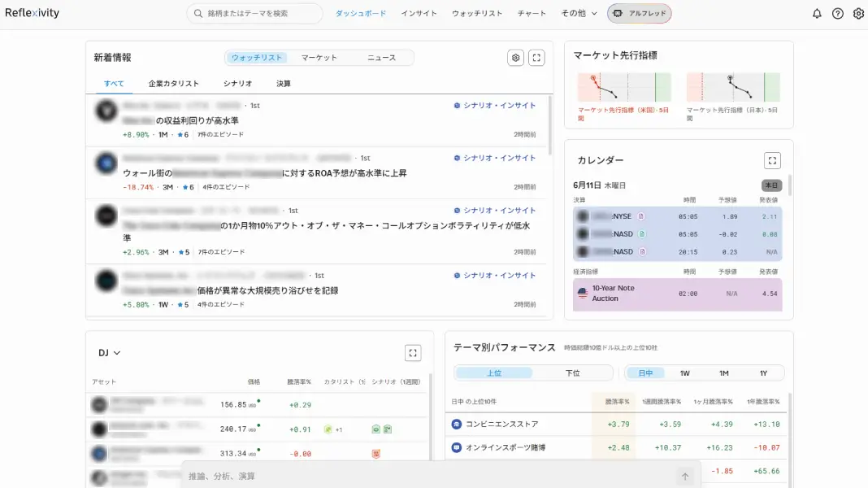Select the 上位 performance toggle

tap(494, 373)
